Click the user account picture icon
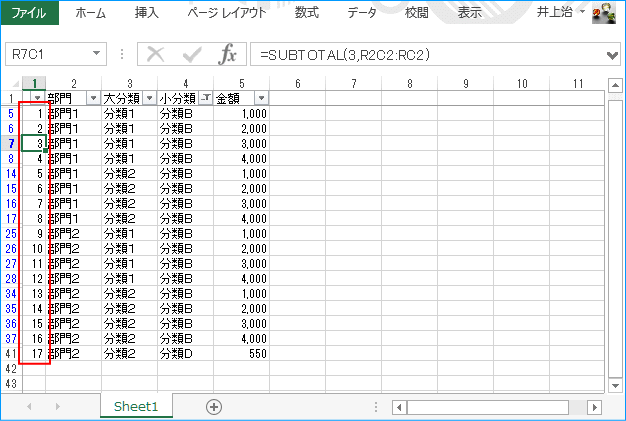The height and width of the screenshot is (421, 626). 604,13
